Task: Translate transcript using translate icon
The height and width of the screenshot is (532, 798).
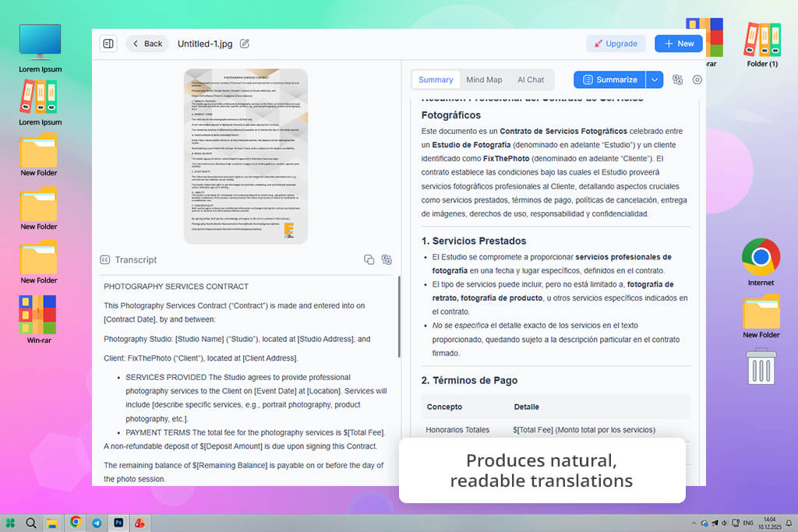Action: pos(387,260)
